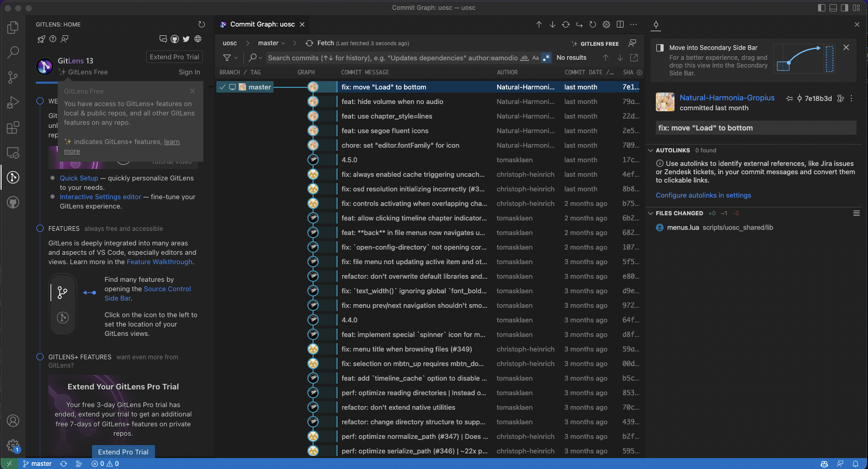This screenshot has width=868, height=469.
Task: Select the Source Control icon in the activity bar
Action: click(x=13, y=77)
